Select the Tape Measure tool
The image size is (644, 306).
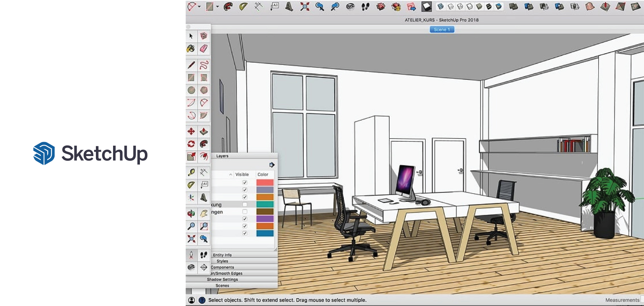pos(191,172)
